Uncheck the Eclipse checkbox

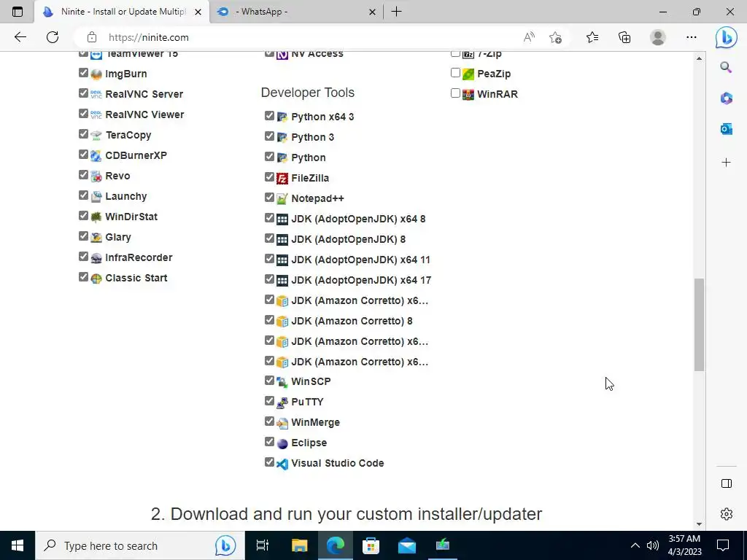coord(270,442)
